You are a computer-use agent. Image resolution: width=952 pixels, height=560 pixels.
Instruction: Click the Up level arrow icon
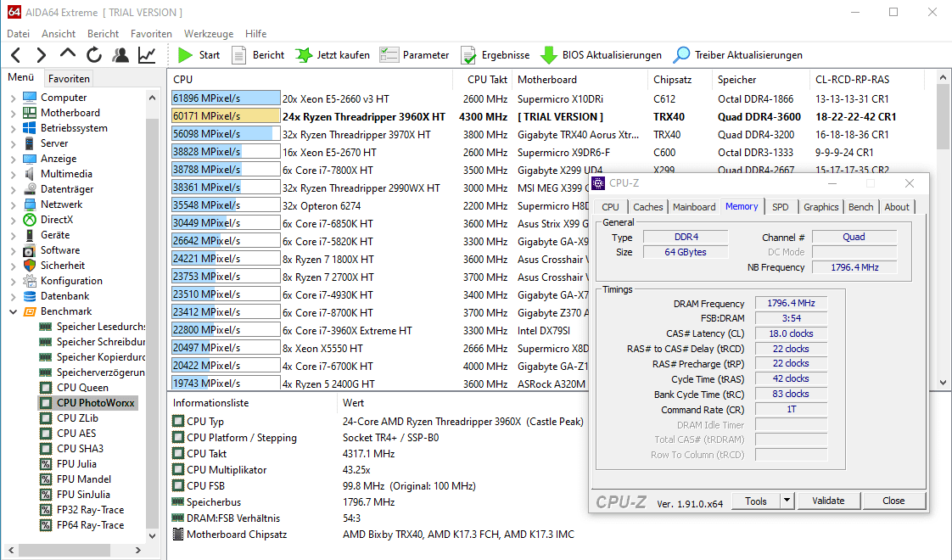click(67, 54)
